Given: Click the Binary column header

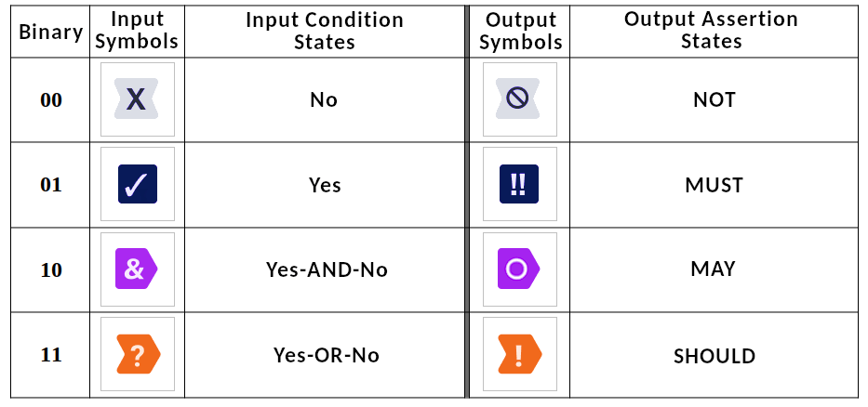Looking at the screenshot, I should [x=50, y=33].
